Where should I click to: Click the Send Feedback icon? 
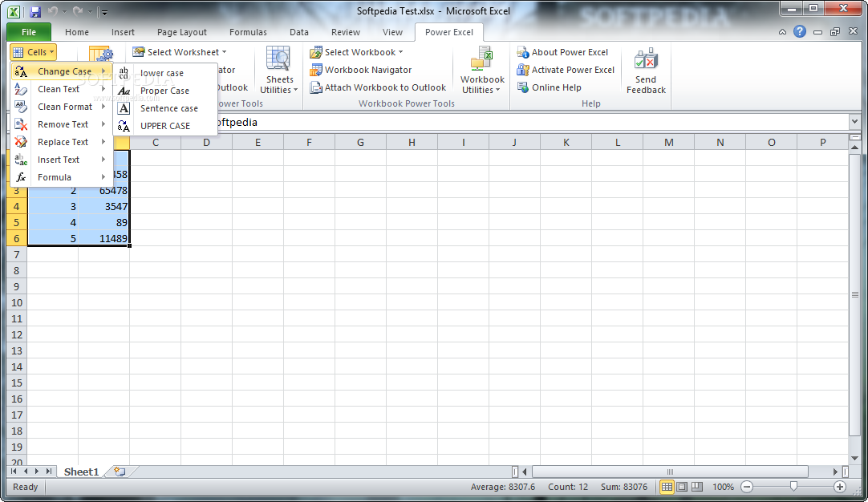[x=646, y=59]
